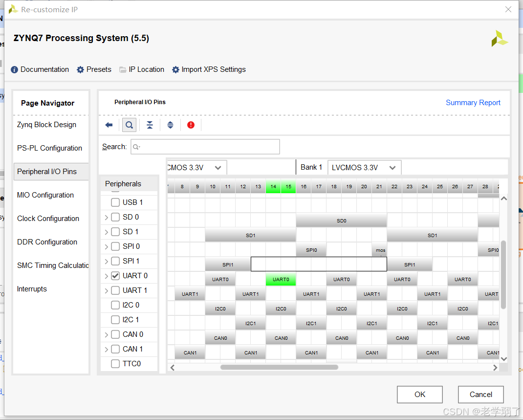
Task: Click the horizontal scrollbar thumb of pin grid
Action: [x=279, y=367]
